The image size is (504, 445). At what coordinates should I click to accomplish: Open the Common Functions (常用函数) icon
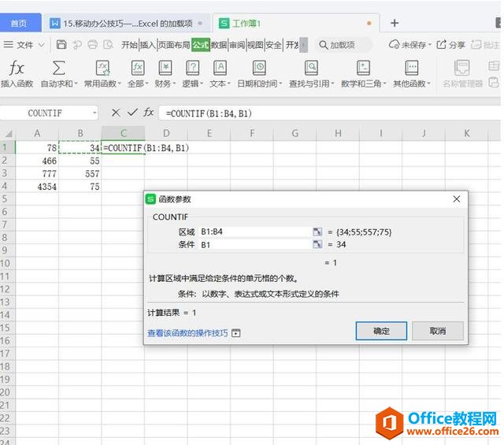102,68
